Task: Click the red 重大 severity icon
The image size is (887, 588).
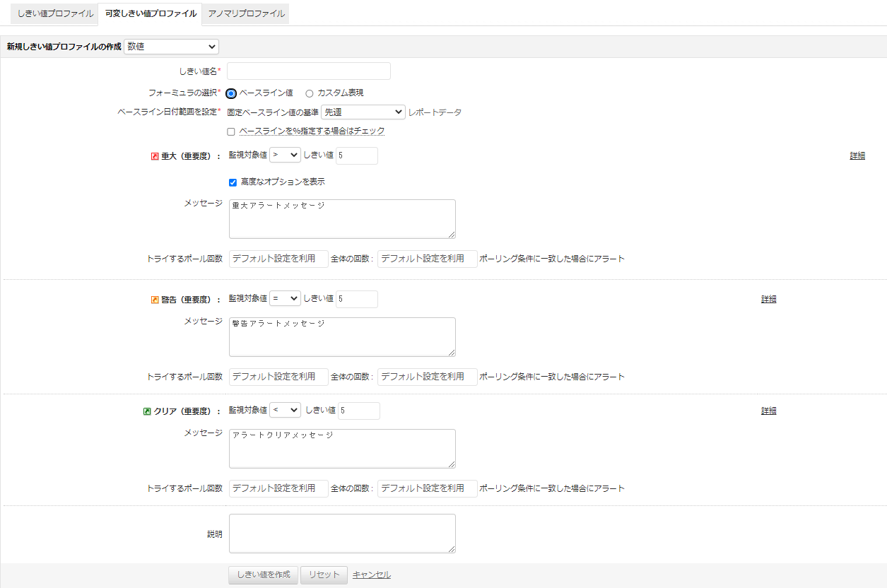Action: [155, 156]
